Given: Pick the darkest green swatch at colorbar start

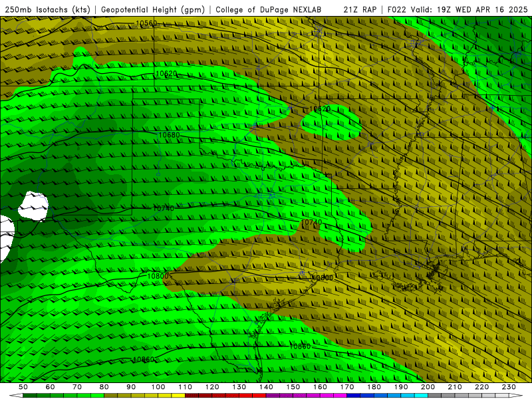Looking at the screenshot, I should point(30,396).
